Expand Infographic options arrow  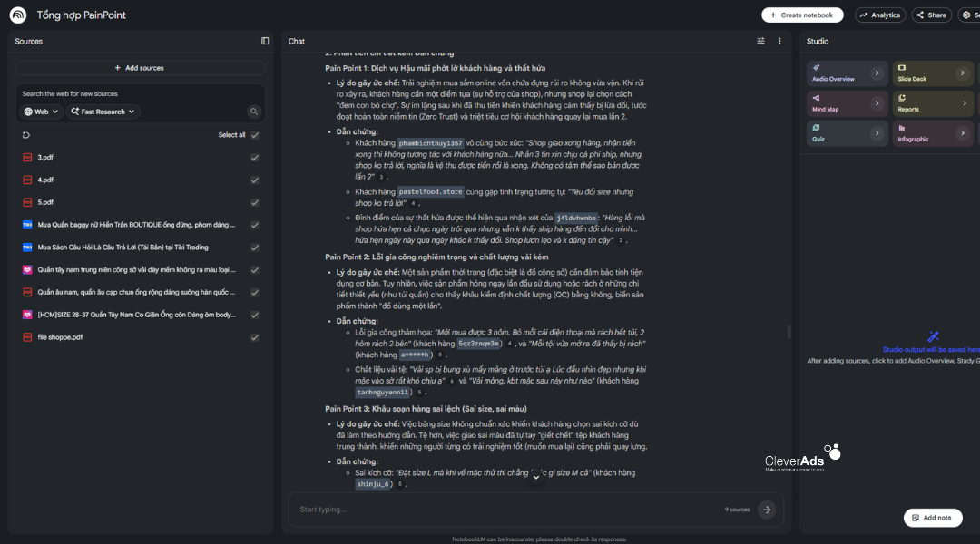coord(963,133)
